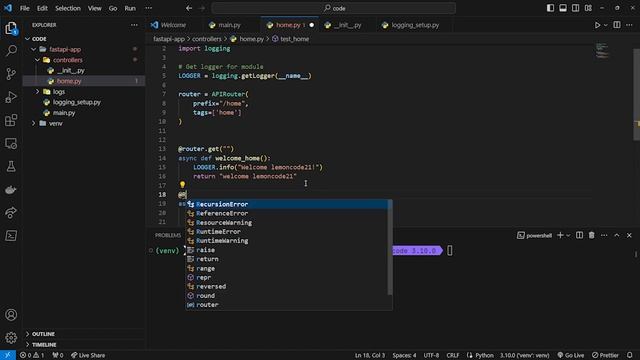The height and width of the screenshot is (360, 640).
Task: Open Customize Layout icon
Action: tap(588, 8)
